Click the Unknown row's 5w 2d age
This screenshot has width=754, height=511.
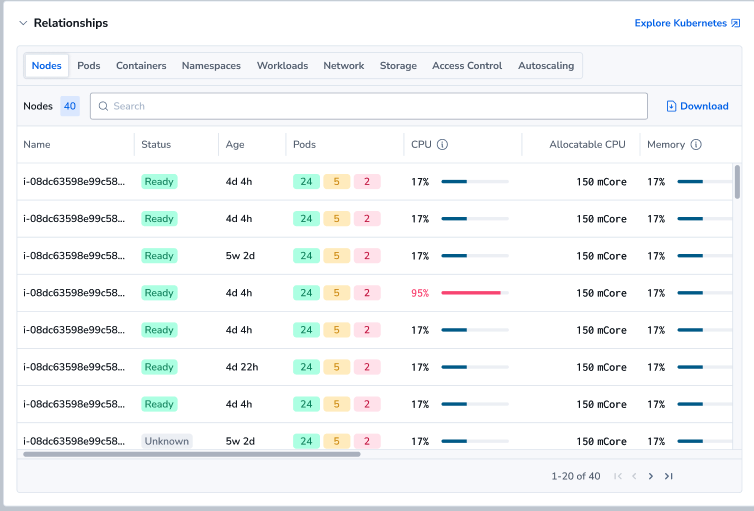pos(240,441)
